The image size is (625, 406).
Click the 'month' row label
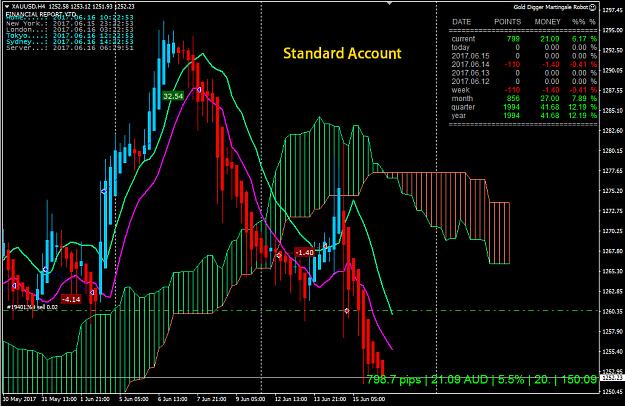tap(462, 98)
